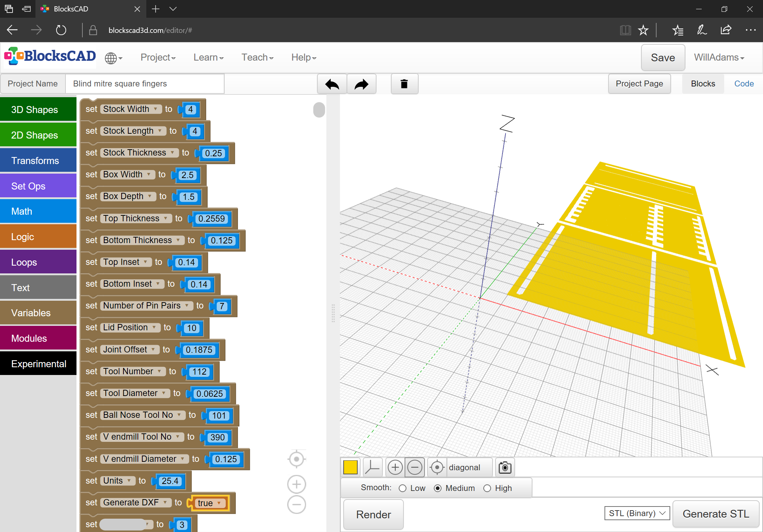The width and height of the screenshot is (763, 532).
Task: Reload the browser page
Action: [61, 30]
